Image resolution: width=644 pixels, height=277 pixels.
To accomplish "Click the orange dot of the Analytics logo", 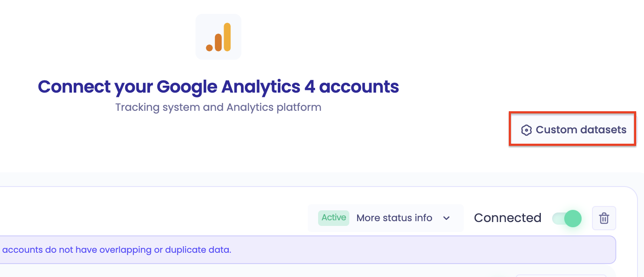I will (x=209, y=48).
